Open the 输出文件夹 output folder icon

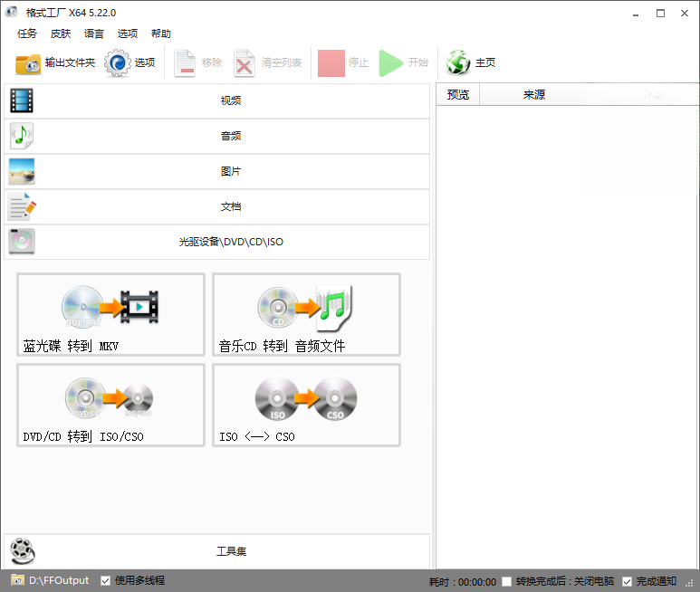(28, 63)
